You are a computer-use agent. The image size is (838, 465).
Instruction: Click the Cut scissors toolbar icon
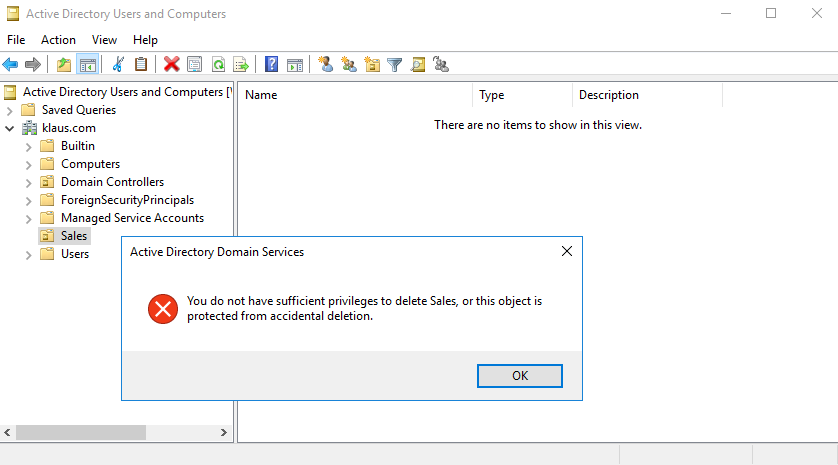point(118,65)
